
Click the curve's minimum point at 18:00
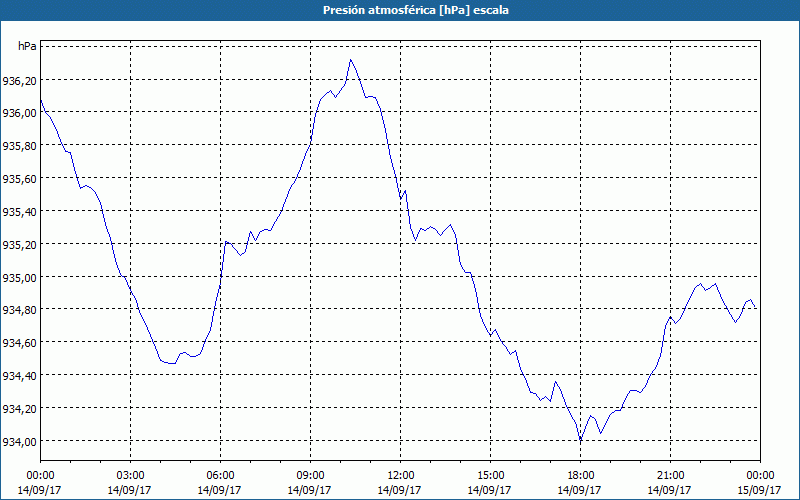click(580, 439)
